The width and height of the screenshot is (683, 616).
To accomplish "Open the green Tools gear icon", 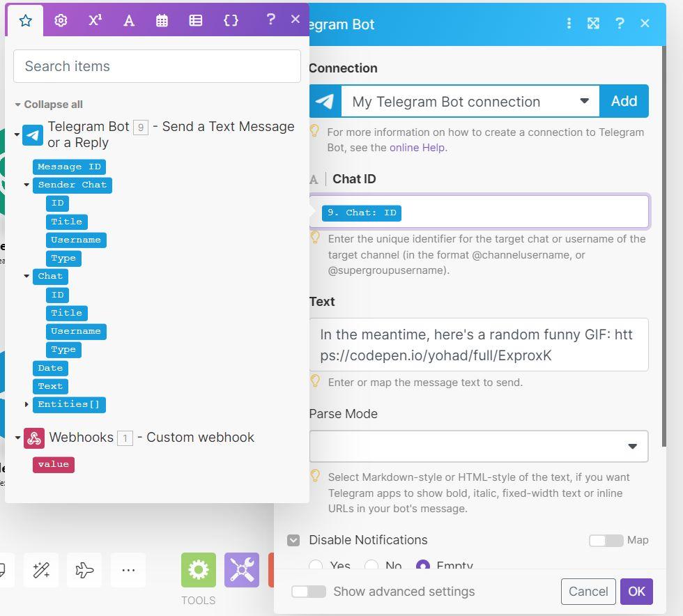I will coord(199,570).
